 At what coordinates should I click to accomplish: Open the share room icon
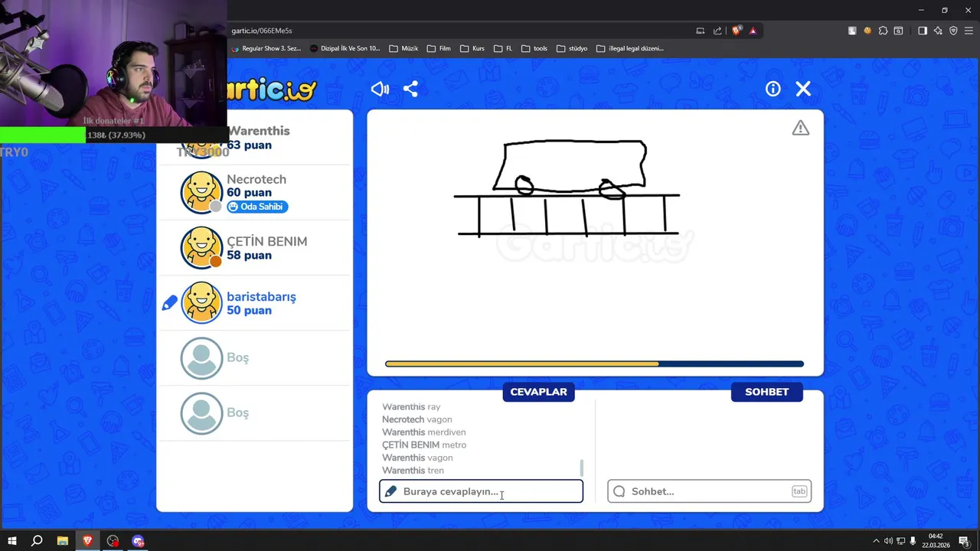(x=410, y=89)
